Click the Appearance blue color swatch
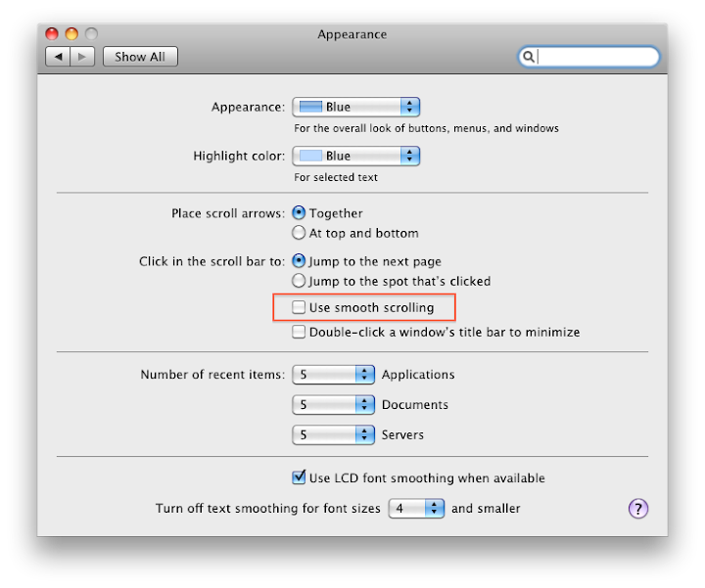Image resolution: width=705 pixels, height=588 pixels. tap(310, 107)
